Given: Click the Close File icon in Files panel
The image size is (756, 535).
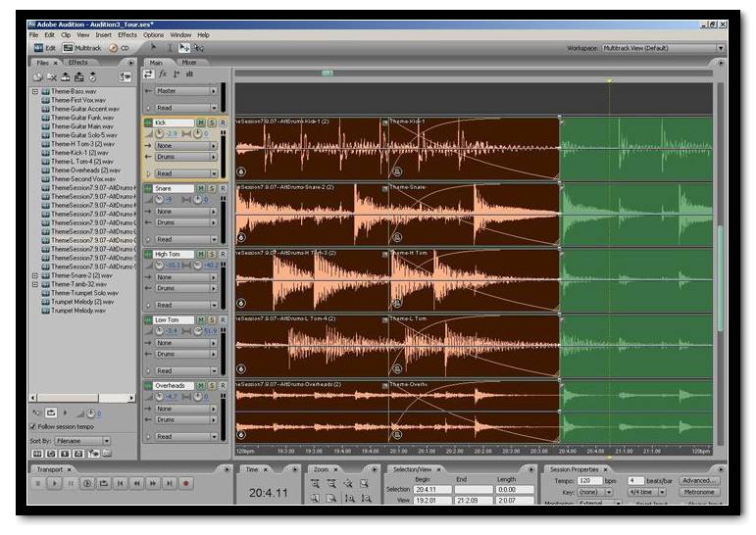Looking at the screenshot, I should coord(52,77).
